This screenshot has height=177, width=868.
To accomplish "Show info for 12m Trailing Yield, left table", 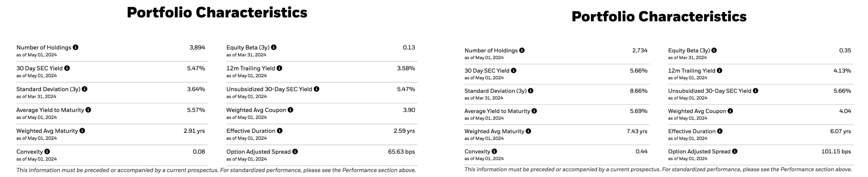I will click(x=279, y=68).
